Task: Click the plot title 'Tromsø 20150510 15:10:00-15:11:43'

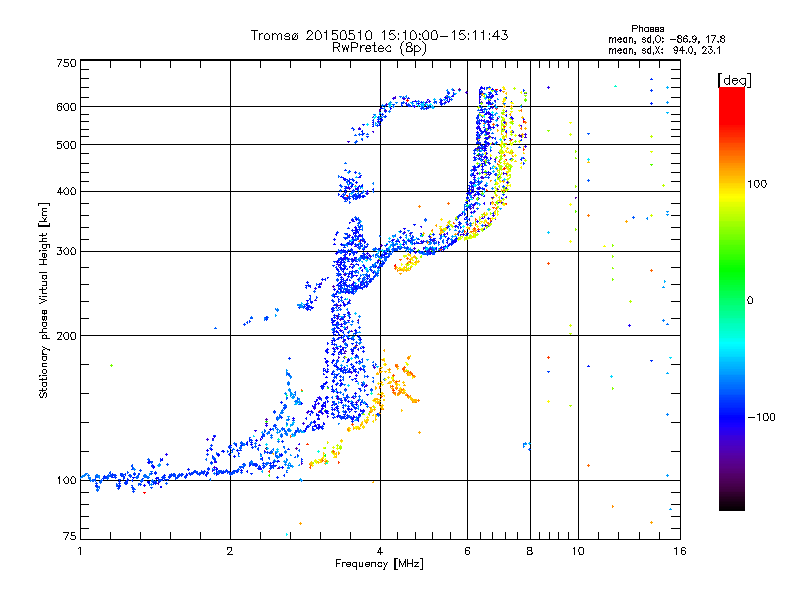Action: pos(379,35)
